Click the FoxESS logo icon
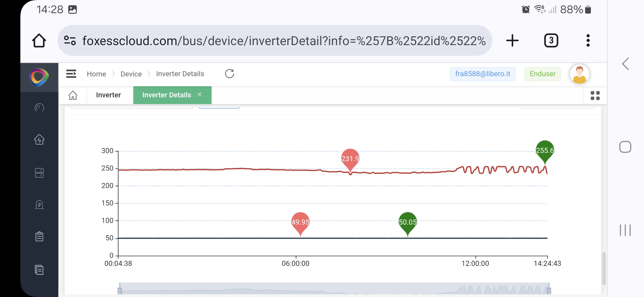 click(x=39, y=77)
